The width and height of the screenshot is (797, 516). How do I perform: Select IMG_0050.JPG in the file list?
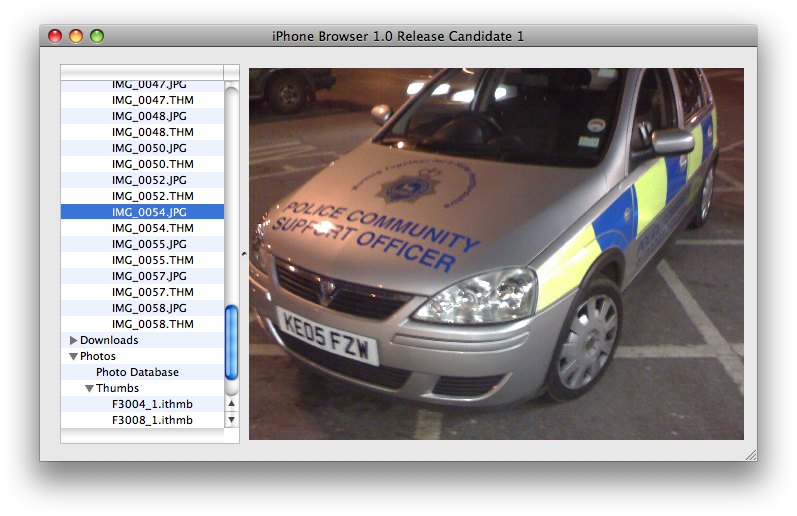149,148
